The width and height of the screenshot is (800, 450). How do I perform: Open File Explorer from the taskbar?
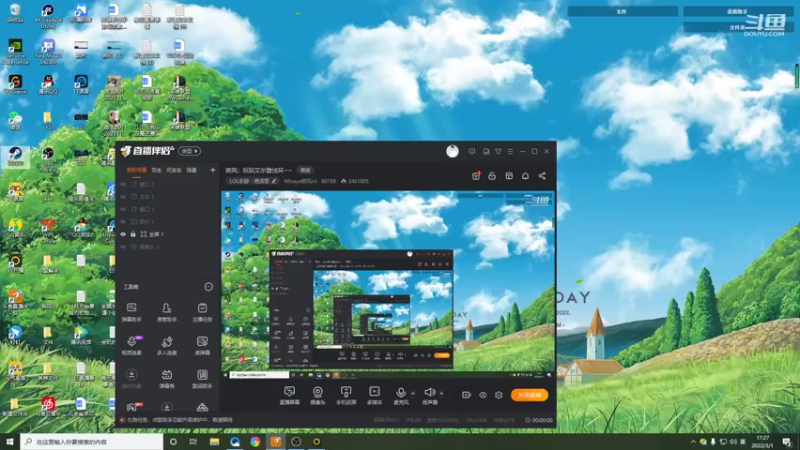click(214, 442)
